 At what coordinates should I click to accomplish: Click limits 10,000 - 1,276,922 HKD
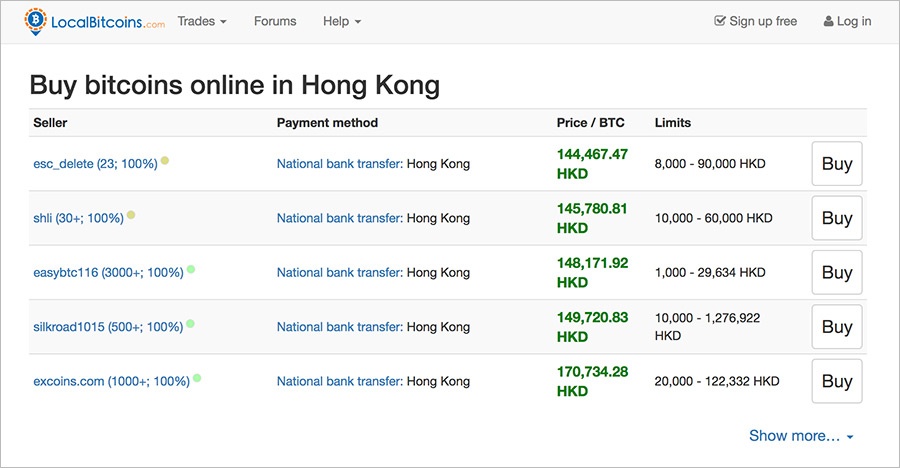707,327
